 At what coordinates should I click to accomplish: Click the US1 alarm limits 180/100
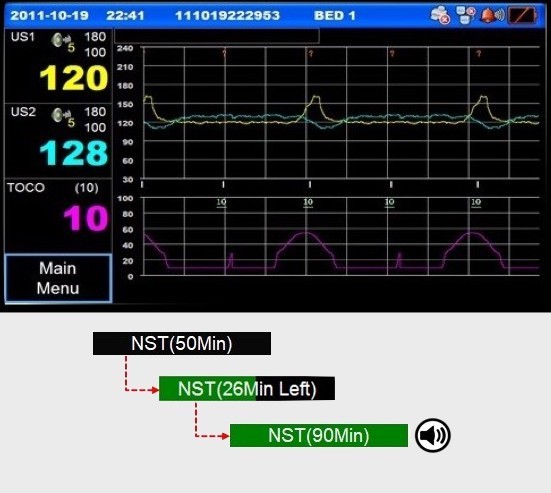click(x=95, y=44)
